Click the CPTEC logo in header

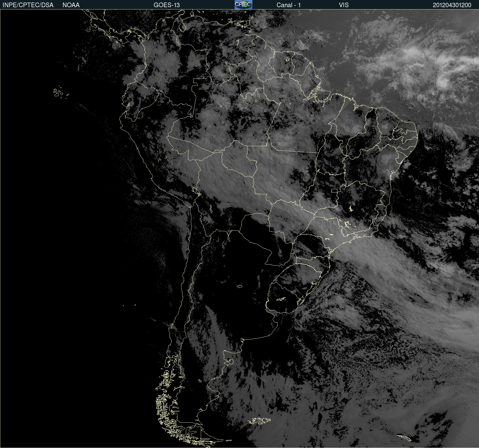[x=243, y=5]
